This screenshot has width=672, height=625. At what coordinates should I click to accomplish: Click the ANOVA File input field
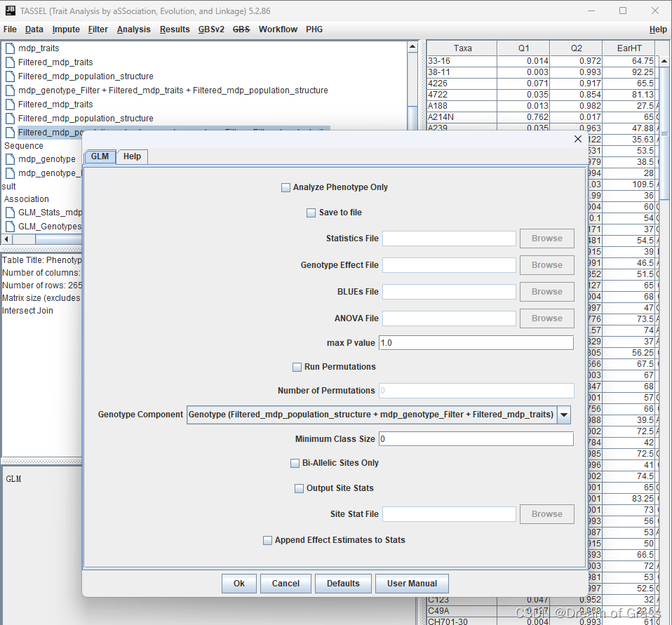[449, 318]
